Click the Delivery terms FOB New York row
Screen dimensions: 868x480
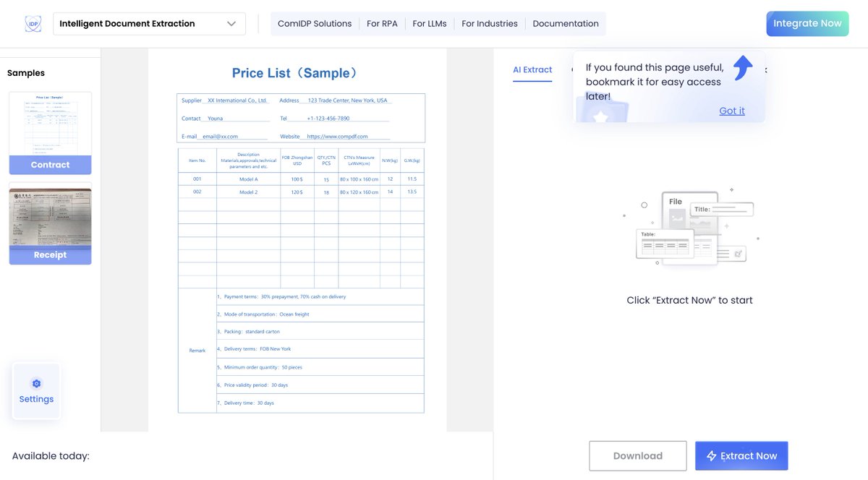click(320, 349)
